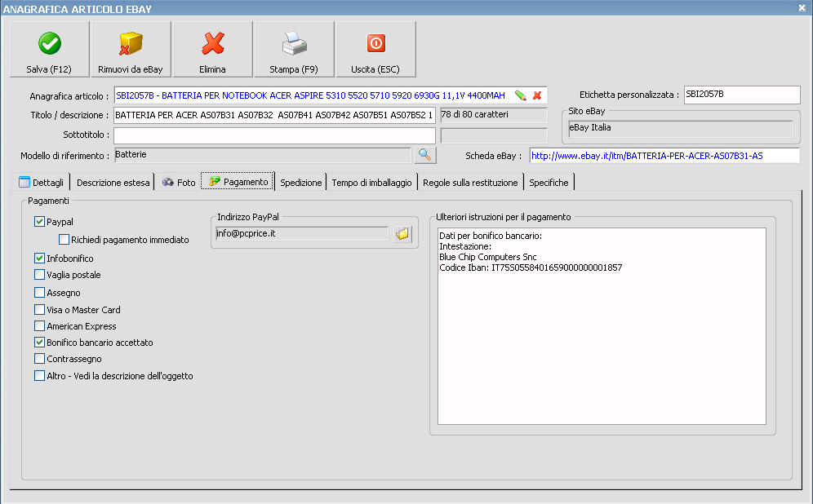813x504 pixels.
Task: Click 'Dati per bonifico bancario:' line
Action: coord(491,236)
